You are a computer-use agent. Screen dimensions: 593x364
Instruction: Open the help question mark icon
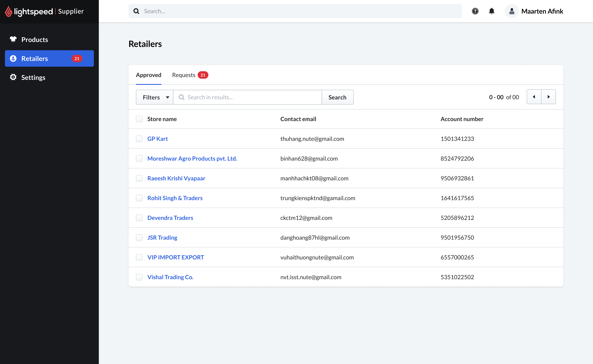tap(475, 11)
